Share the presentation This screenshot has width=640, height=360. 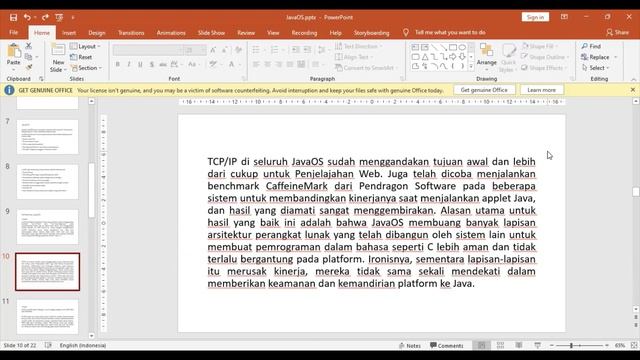(618, 32)
